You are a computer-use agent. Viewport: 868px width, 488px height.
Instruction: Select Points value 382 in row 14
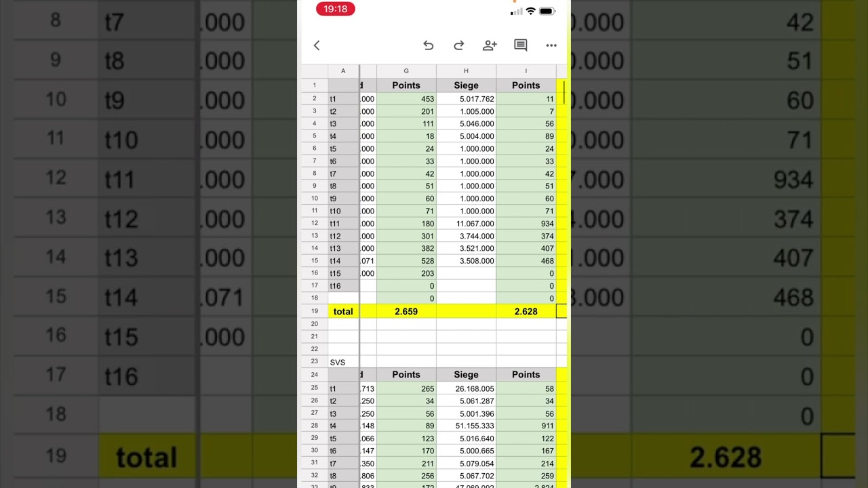[406, 248]
